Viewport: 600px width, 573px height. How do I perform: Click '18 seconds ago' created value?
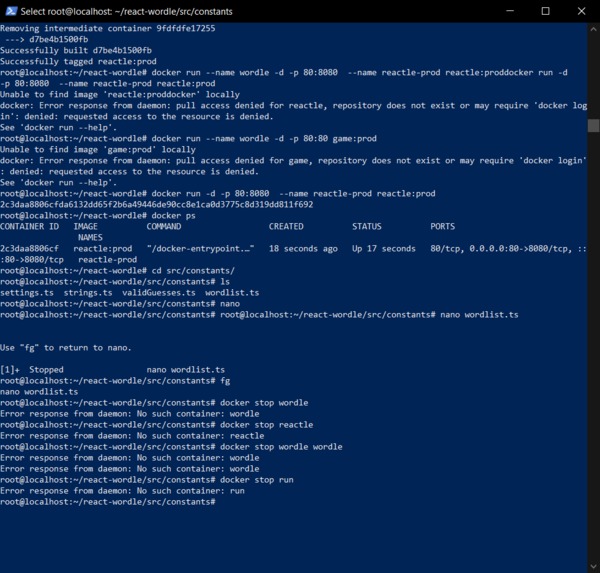coord(303,249)
